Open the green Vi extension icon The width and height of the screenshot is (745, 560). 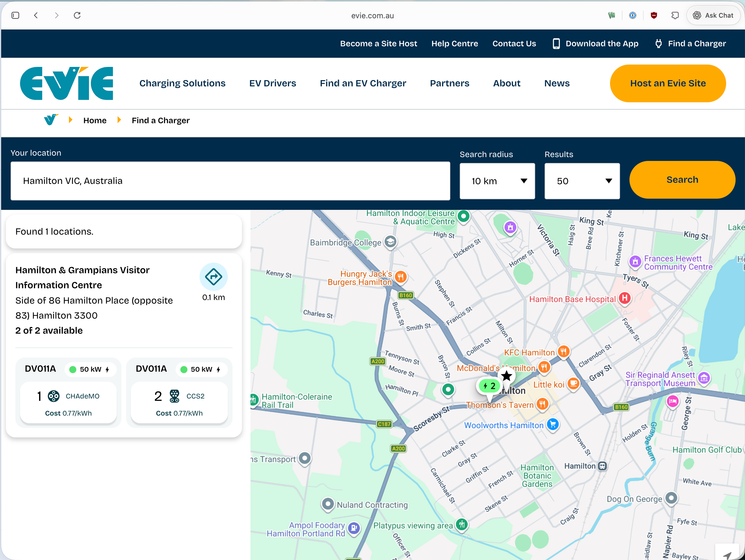(x=612, y=15)
